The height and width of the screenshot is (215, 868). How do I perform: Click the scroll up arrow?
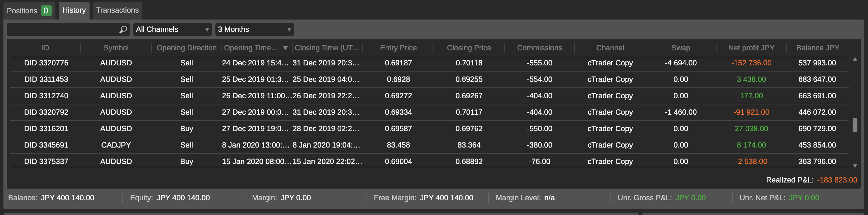click(855, 59)
